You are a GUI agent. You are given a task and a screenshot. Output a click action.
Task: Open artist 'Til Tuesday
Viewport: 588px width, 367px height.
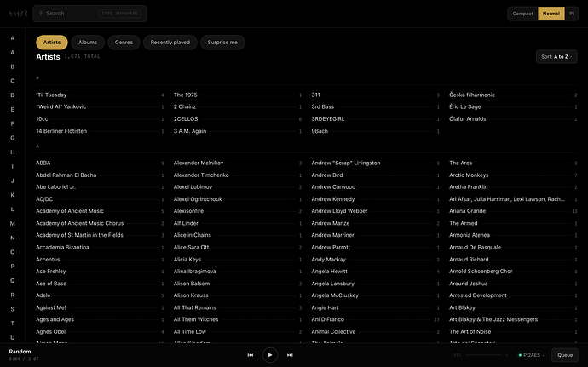click(100, 95)
